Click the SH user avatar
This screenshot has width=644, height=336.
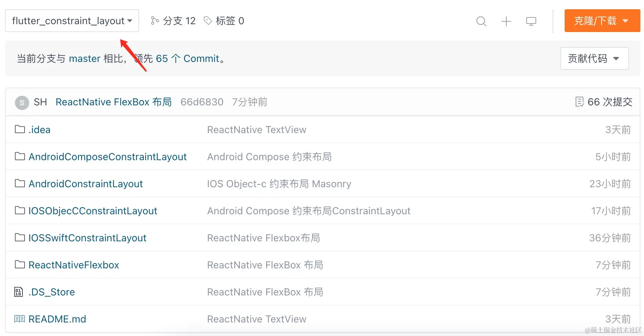pos(22,103)
